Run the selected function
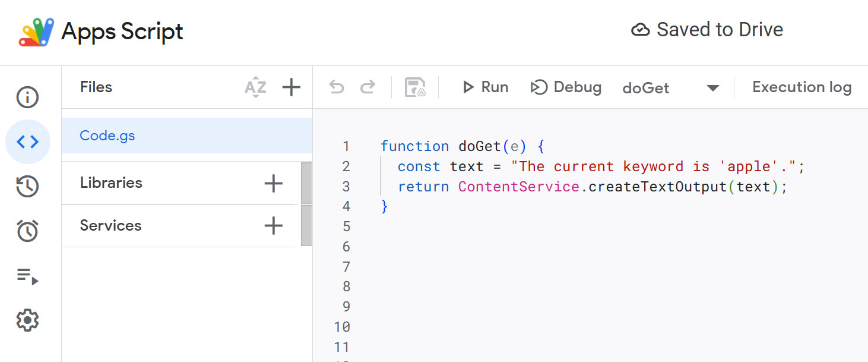Viewport: 868px width, 362px height. (x=485, y=87)
